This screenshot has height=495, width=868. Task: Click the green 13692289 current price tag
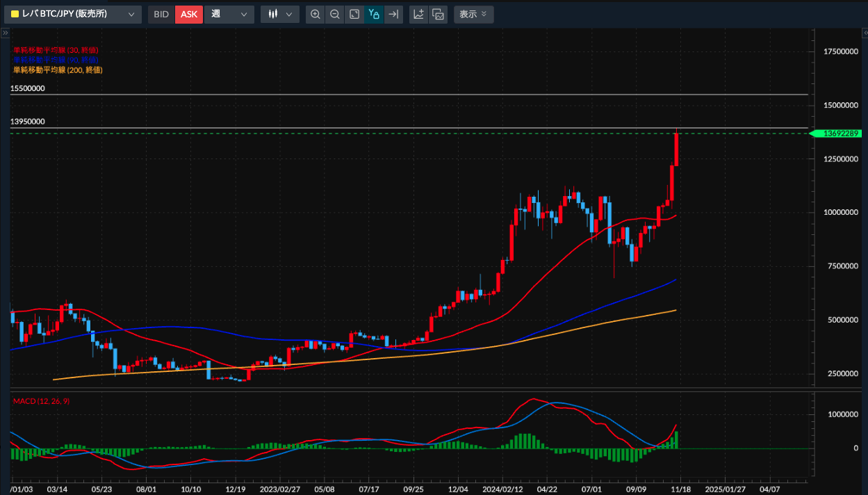click(837, 133)
